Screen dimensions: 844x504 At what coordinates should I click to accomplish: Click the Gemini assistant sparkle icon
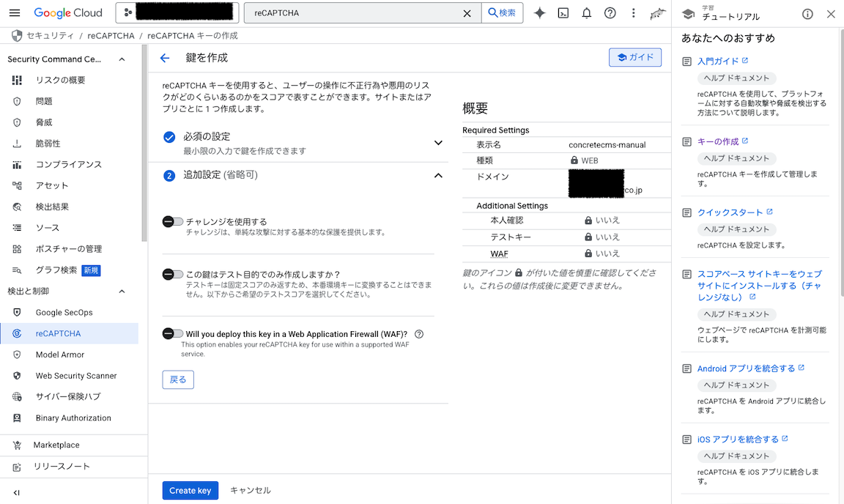point(539,12)
